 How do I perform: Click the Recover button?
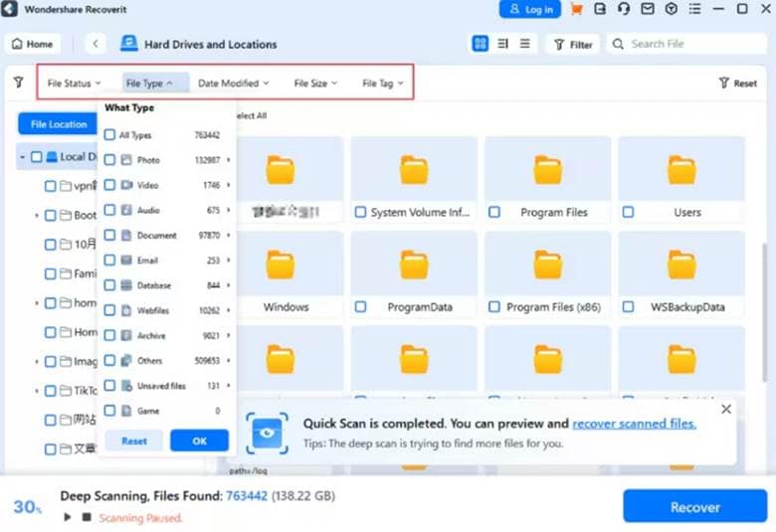tap(694, 507)
